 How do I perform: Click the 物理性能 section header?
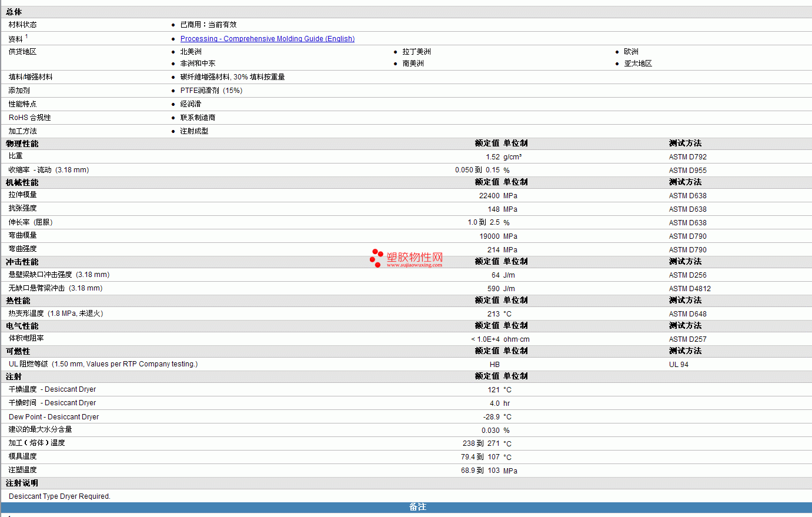22,144
